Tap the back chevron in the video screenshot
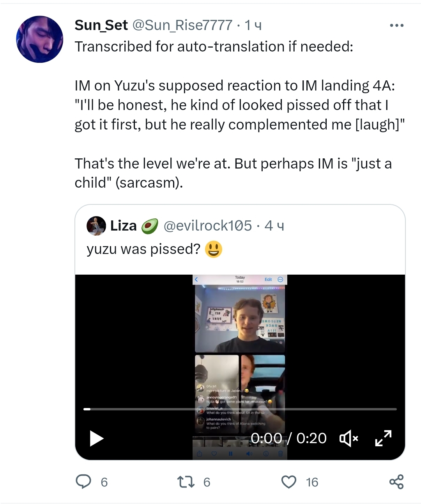The width and height of the screenshot is (421, 504). pos(196,279)
